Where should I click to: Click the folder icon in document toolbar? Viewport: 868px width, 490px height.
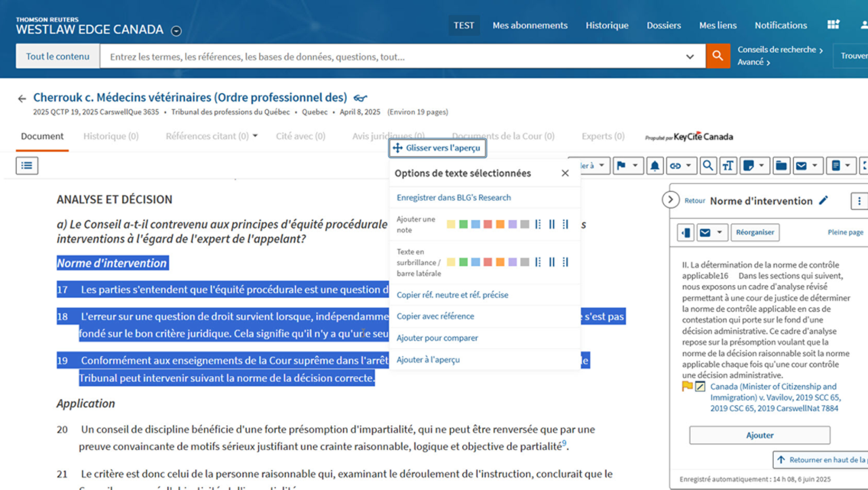[781, 166]
